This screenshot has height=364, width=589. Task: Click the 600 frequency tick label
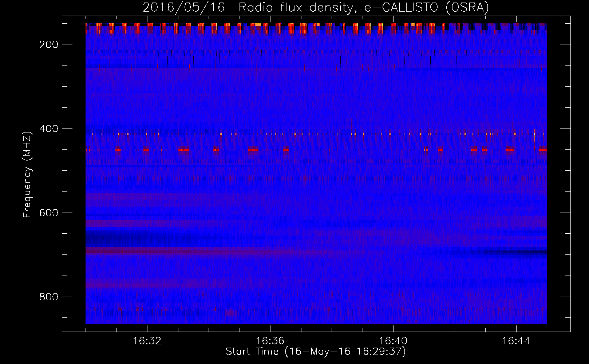[49, 213]
